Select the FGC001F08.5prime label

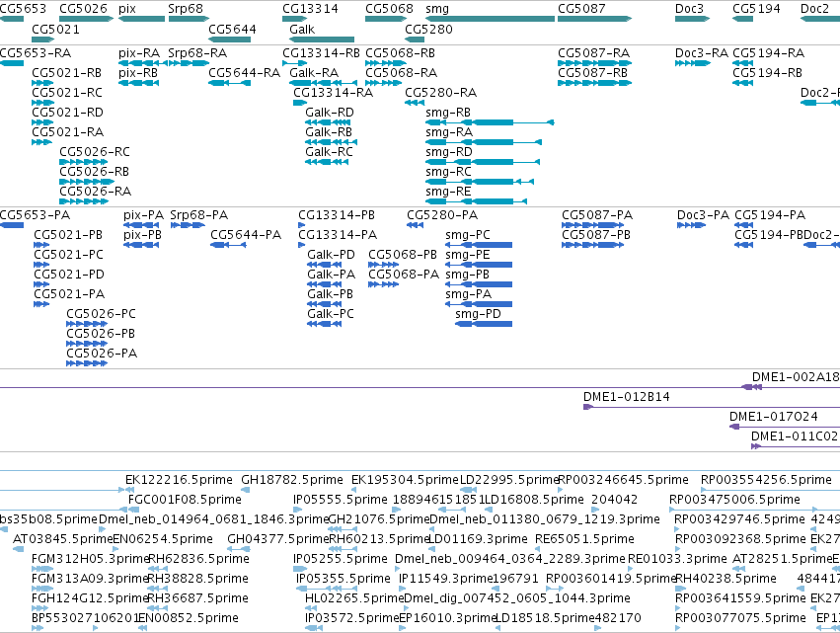coord(185,500)
